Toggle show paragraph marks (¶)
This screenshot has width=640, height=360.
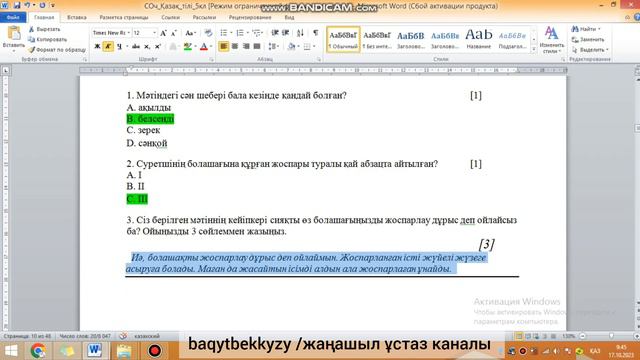[316, 33]
